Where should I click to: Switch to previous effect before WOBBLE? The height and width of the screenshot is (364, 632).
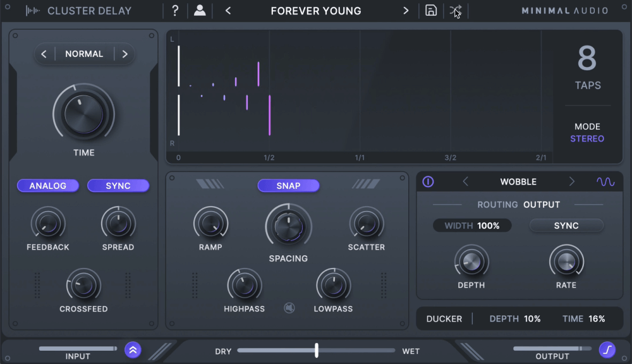[x=466, y=182]
